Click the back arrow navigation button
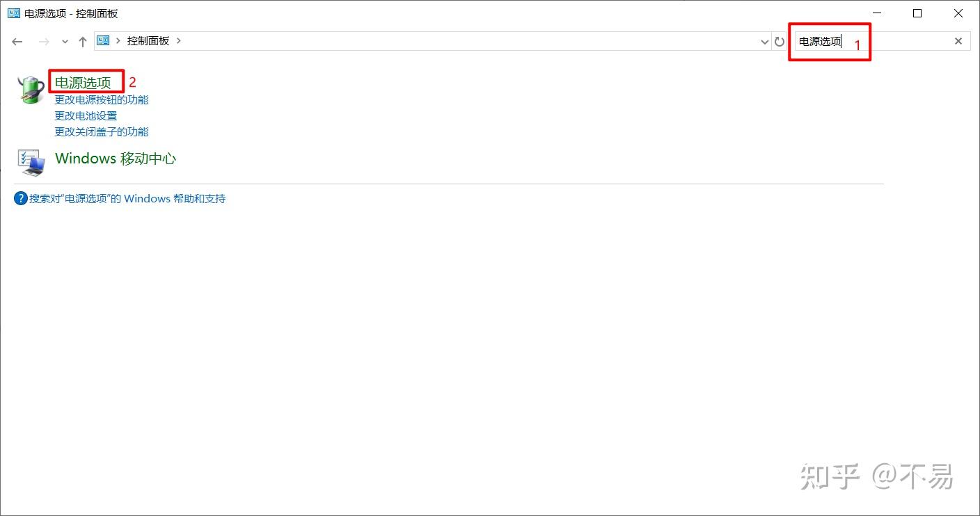 (x=17, y=41)
